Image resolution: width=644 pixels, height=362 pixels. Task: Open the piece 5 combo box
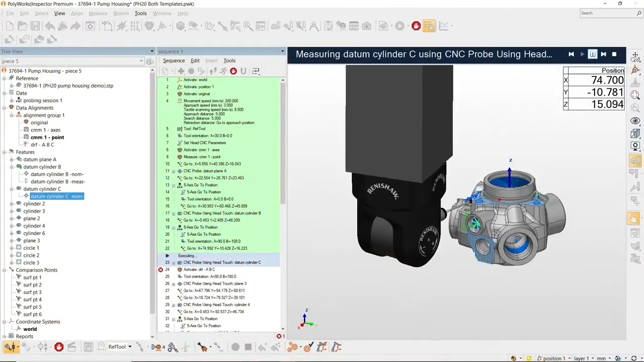click(x=141, y=61)
